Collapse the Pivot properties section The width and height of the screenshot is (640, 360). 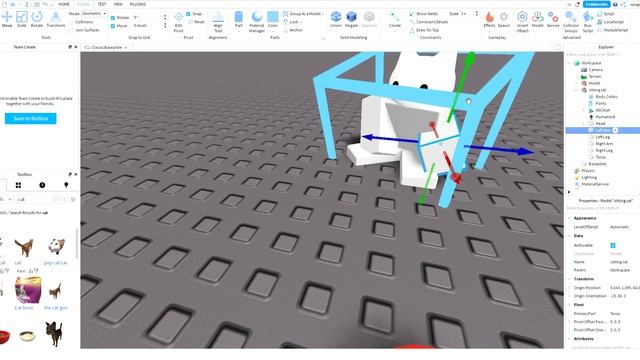coord(570,305)
